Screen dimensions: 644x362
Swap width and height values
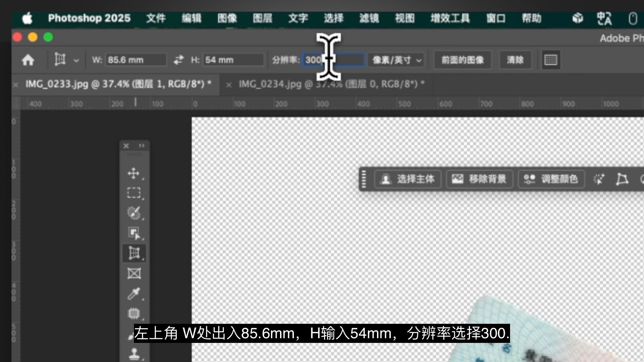click(178, 60)
